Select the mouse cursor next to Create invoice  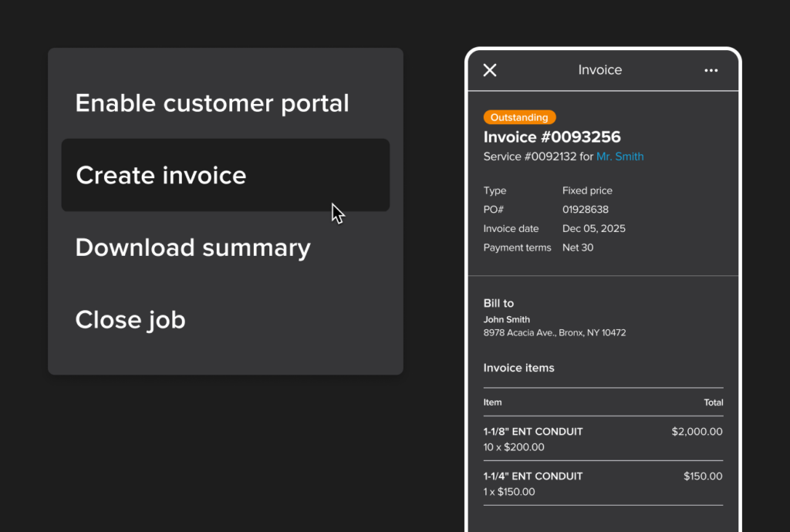coord(337,213)
